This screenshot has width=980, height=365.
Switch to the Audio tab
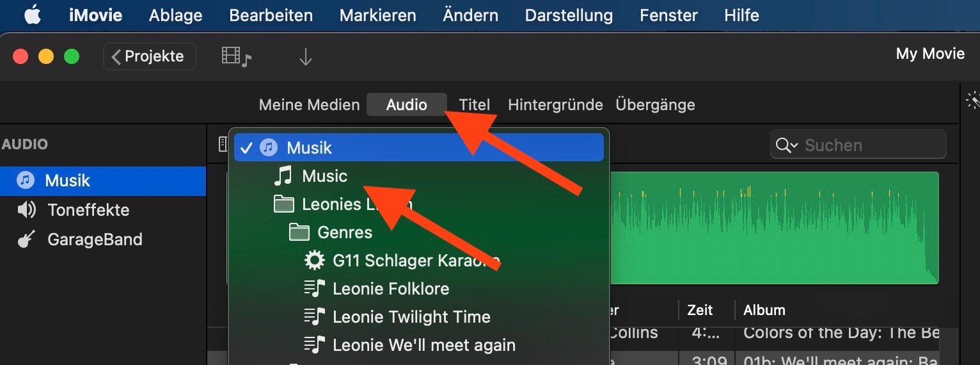(406, 104)
